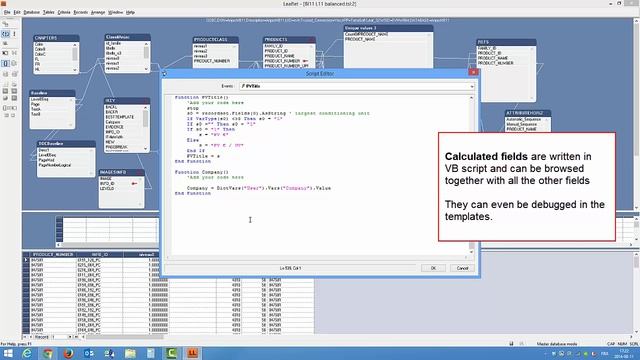
Task: Select PAGEBREAK field in KEY table
Action: pos(116,147)
